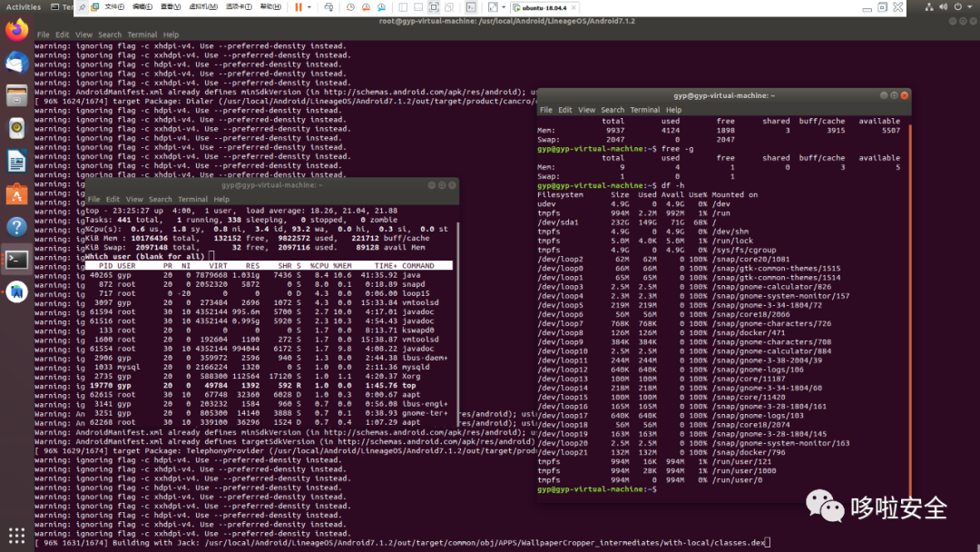Click the VMware logo icon beside the pin
The width and height of the screenshot is (980, 552).
[95, 7]
